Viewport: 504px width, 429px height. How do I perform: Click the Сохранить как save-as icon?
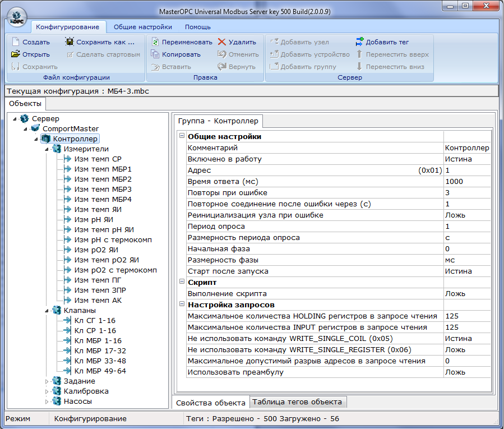(x=70, y=42)
